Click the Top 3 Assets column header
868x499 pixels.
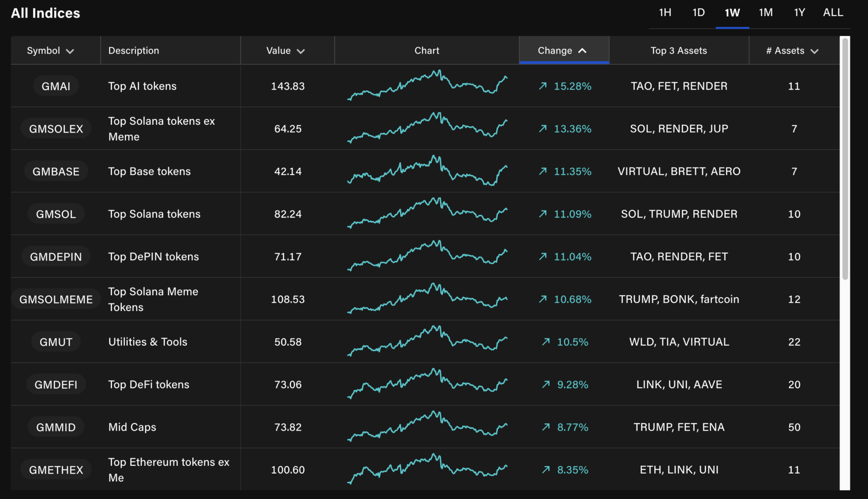coord(679,50)
